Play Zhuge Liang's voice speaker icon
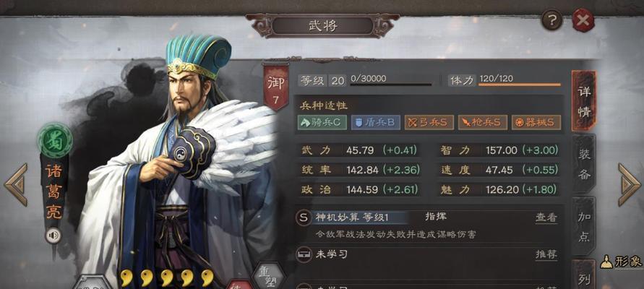This screenshot has width=644, height=289. [x=53, y=236]
